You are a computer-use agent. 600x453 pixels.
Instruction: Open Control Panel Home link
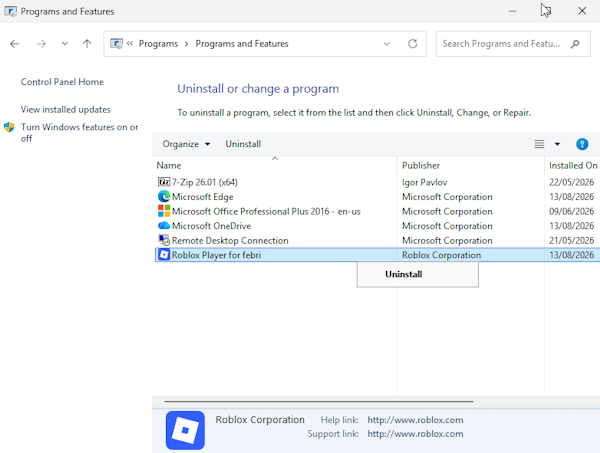pyautogui.click(x=62, y=82)
